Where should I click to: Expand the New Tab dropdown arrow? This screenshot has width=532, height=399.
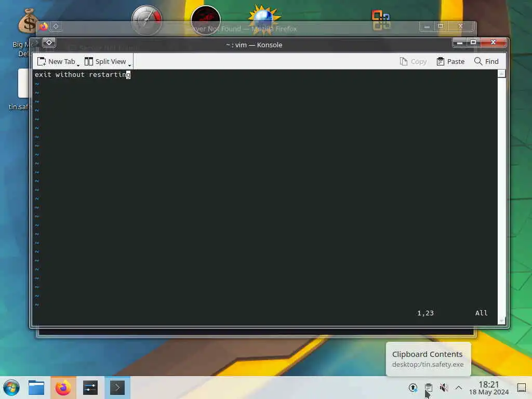tap(78, 65)
